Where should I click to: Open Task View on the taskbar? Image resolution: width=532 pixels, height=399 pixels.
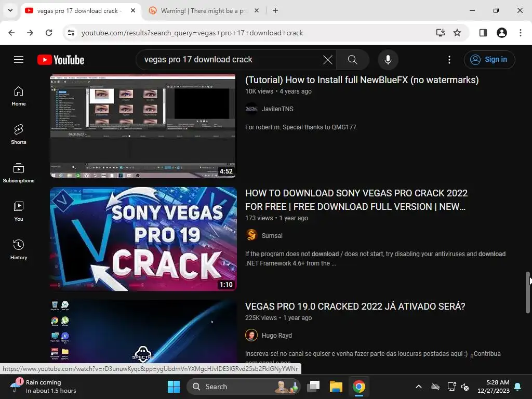313,387
